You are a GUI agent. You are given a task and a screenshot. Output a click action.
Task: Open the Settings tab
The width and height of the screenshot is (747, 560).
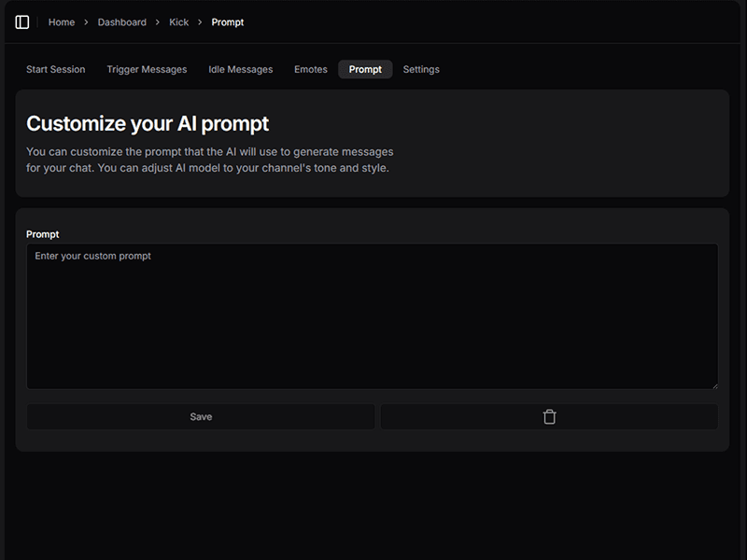(421, 70)
